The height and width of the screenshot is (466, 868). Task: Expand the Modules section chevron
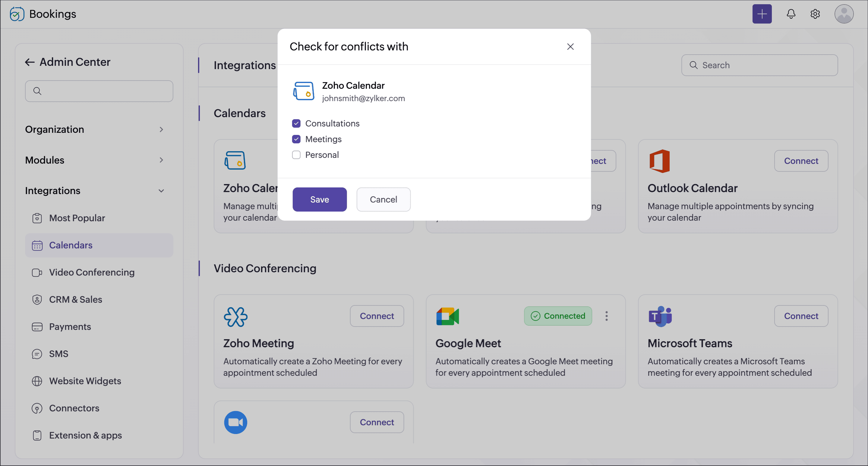[161, 160]
